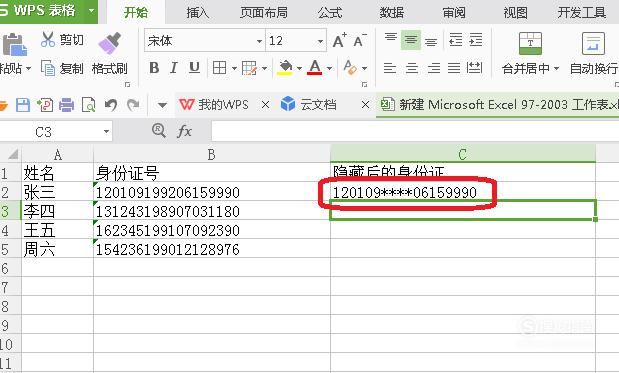Close the 我的WPS tab

point(266,105)
